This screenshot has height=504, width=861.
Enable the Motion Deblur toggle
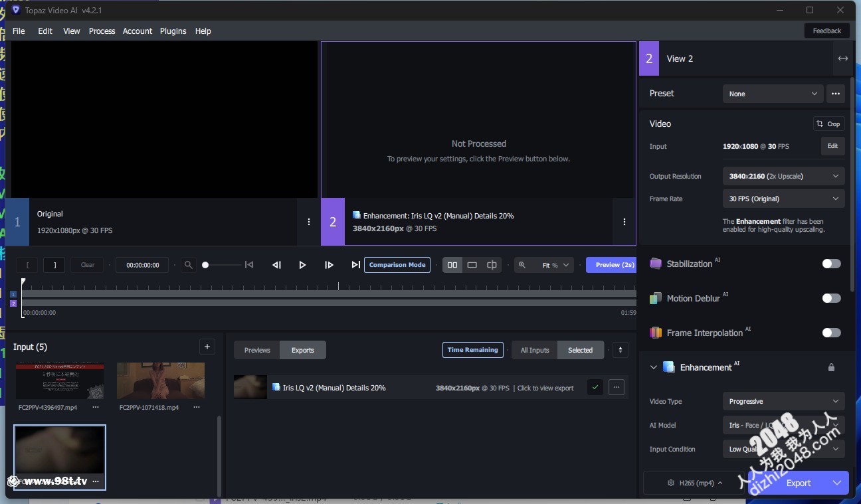point(831,298)
